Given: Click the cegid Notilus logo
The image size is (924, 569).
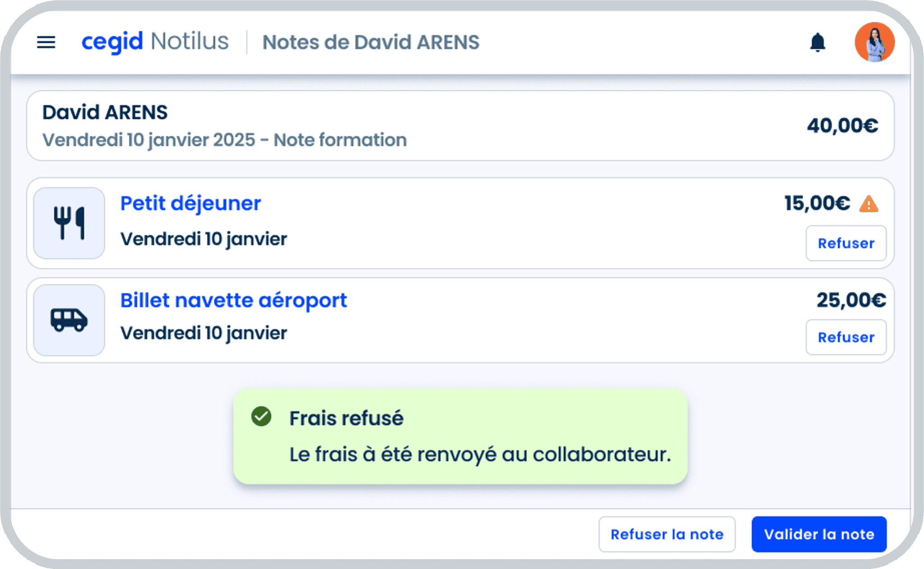Looking at the screenshot, I should point(155,41).
